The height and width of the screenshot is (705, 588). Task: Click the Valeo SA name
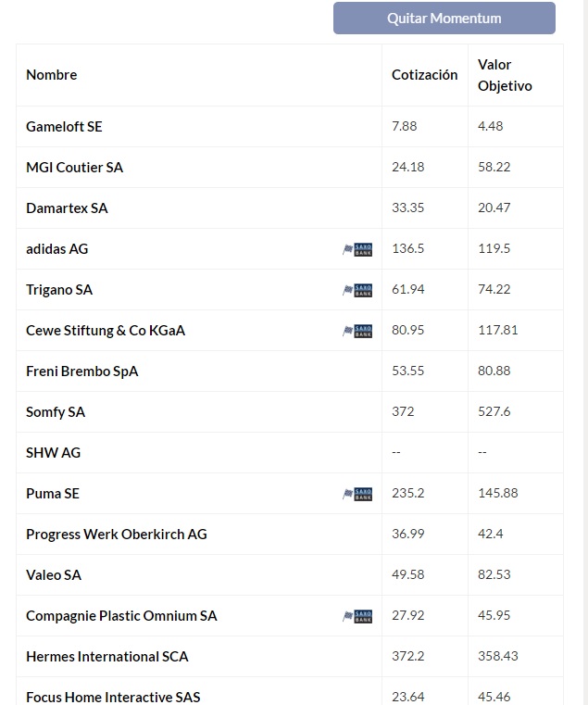click(54, 575)
